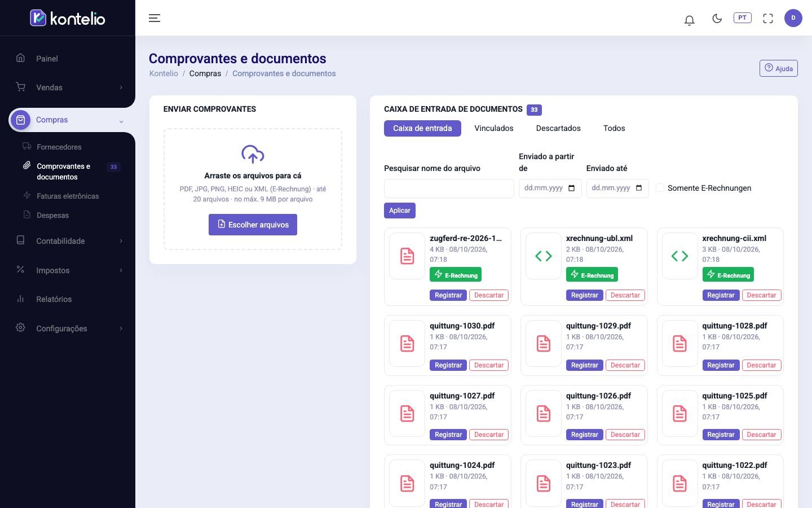Viewport: 812px width, 508px height.
Task: Register the xrechnung-cii.xml document
Action: [721, 295]
